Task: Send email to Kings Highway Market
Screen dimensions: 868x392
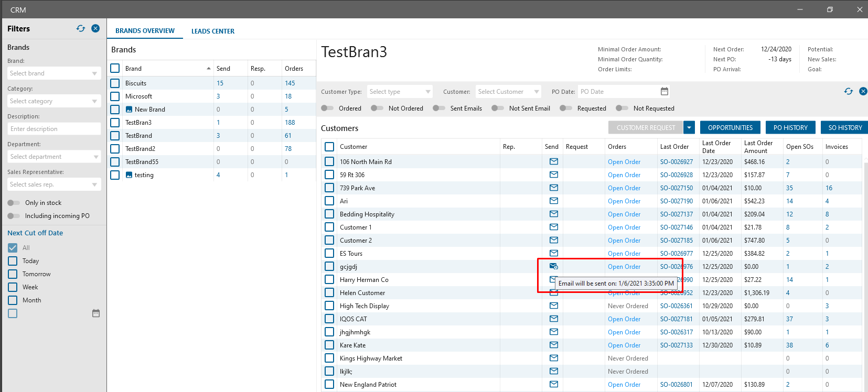Action: tap(554, 358)
